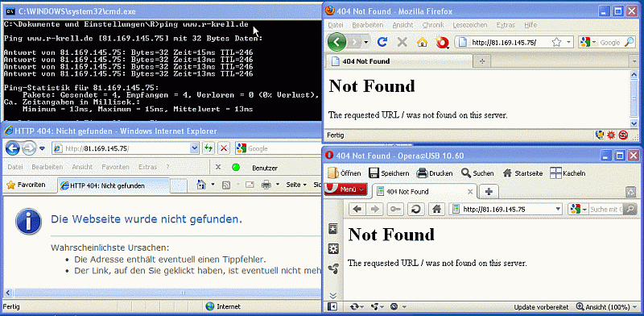
Task: Click Google search box in Internet Explorer
Action: click(x=278, y=148)
